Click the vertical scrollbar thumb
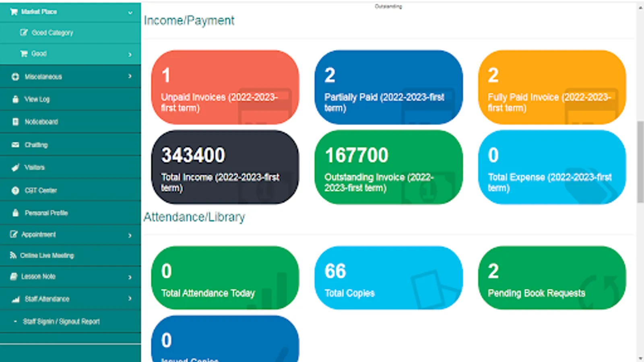The height and width of the screenshot is (362, 644). [640, 162]
